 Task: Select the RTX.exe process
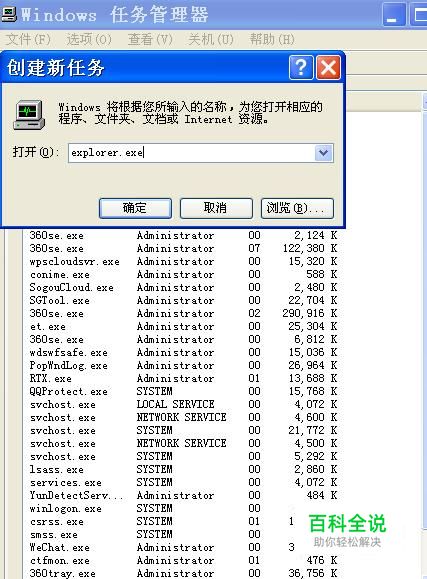[x=51, y=378]
